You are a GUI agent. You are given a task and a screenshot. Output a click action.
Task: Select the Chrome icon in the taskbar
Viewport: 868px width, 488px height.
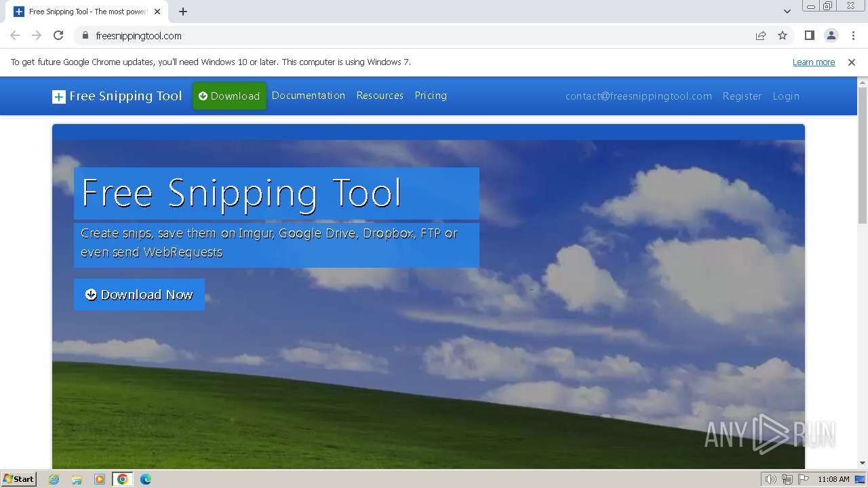[123, 479]
